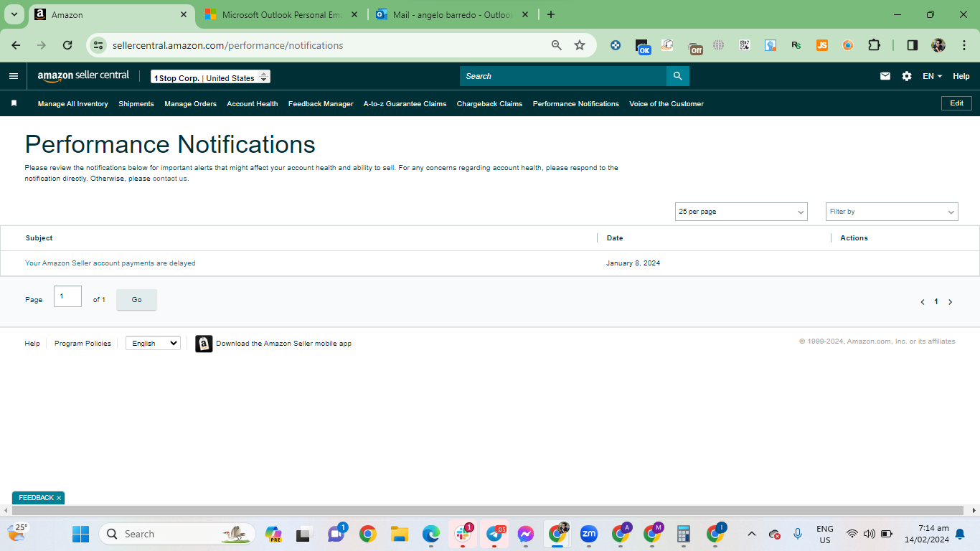Click the QR code extension icon
980x551 pixels.
[745, 45]
